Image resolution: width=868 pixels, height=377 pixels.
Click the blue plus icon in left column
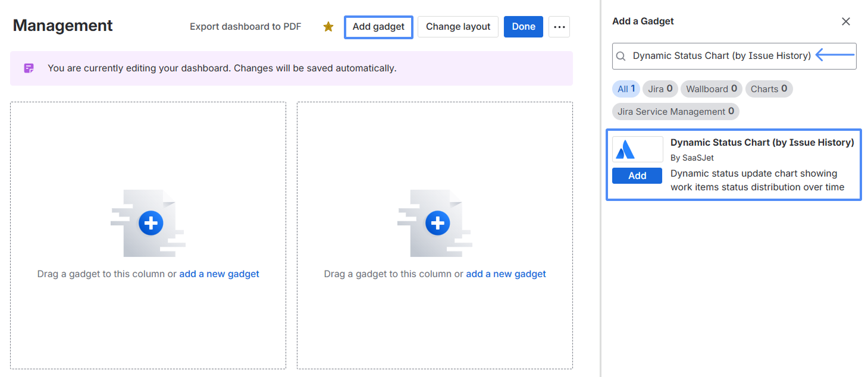coord(151,223)
